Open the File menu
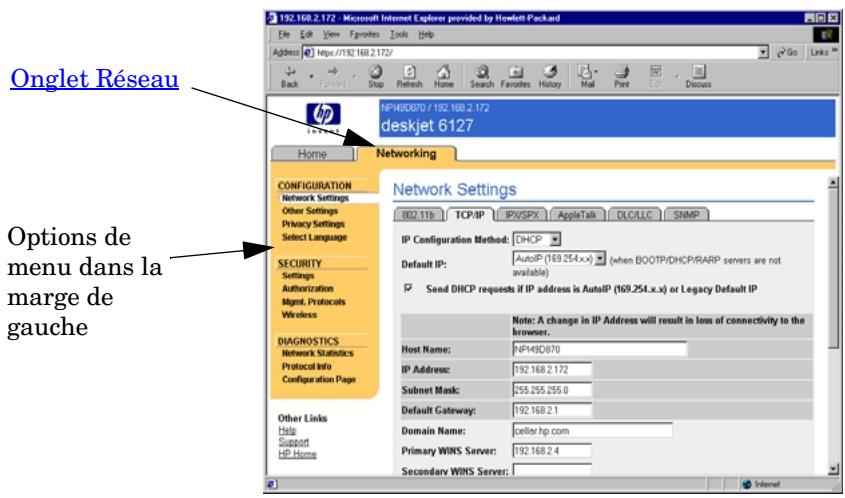 (x=284, y=34)
